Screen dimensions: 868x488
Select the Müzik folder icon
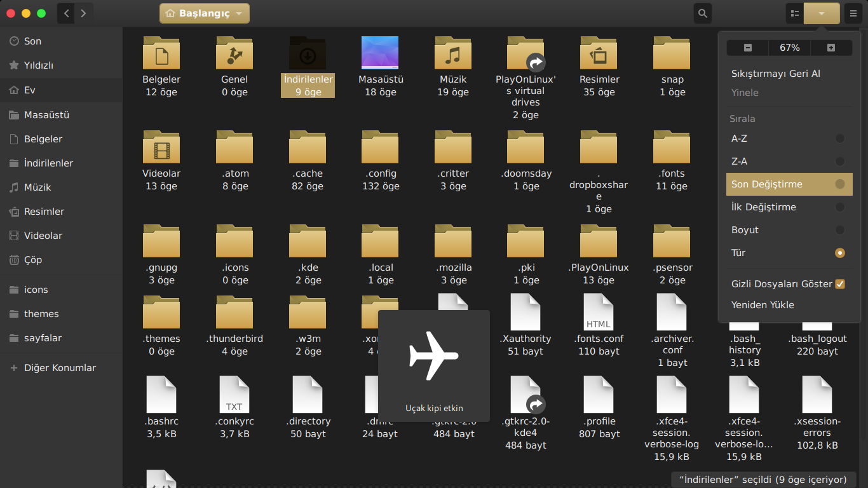453,53
